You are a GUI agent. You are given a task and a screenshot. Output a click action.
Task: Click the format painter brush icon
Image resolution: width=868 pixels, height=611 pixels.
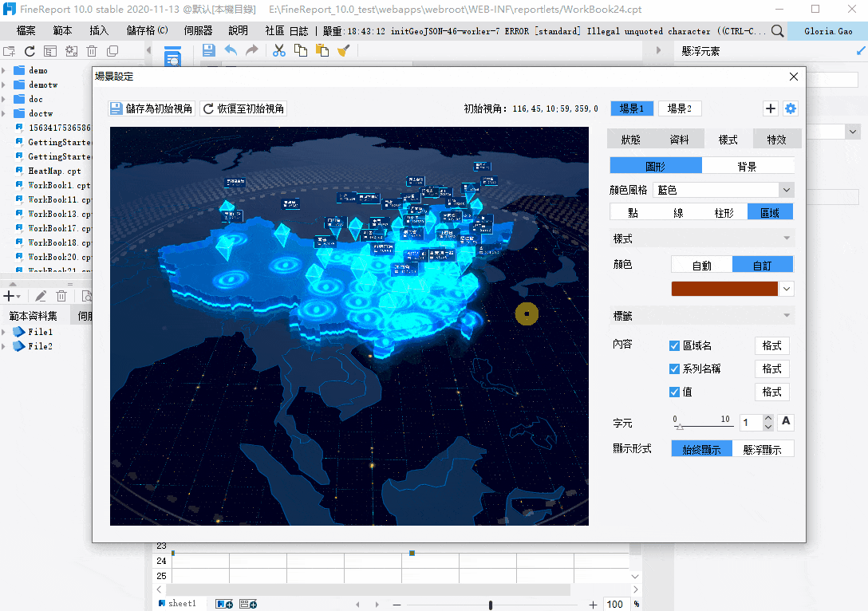(344, 50)
